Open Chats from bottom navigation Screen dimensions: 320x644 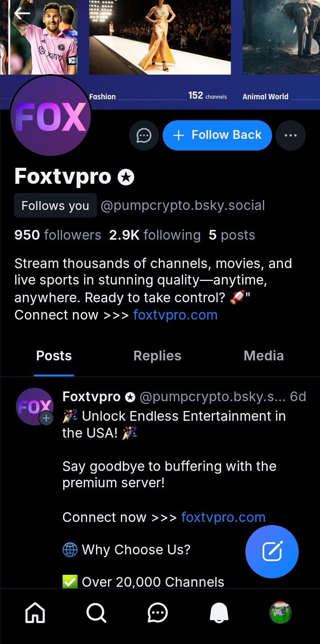click(x=157, y=613)
